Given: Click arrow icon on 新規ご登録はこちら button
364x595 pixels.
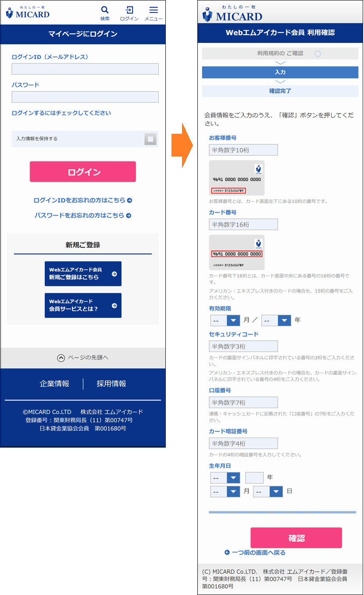Looking at the screenshot, I should 114,274.
